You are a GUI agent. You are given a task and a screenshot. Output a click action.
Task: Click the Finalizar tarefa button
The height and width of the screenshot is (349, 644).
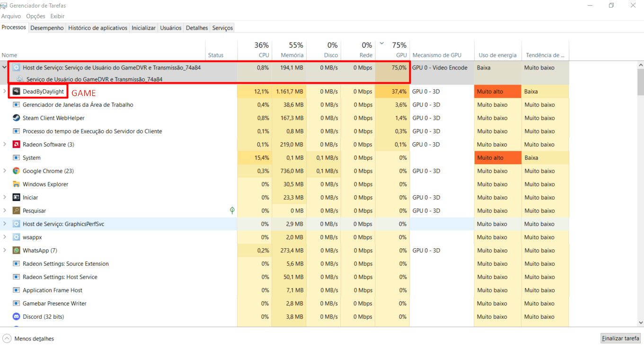[x=620, y=338]
